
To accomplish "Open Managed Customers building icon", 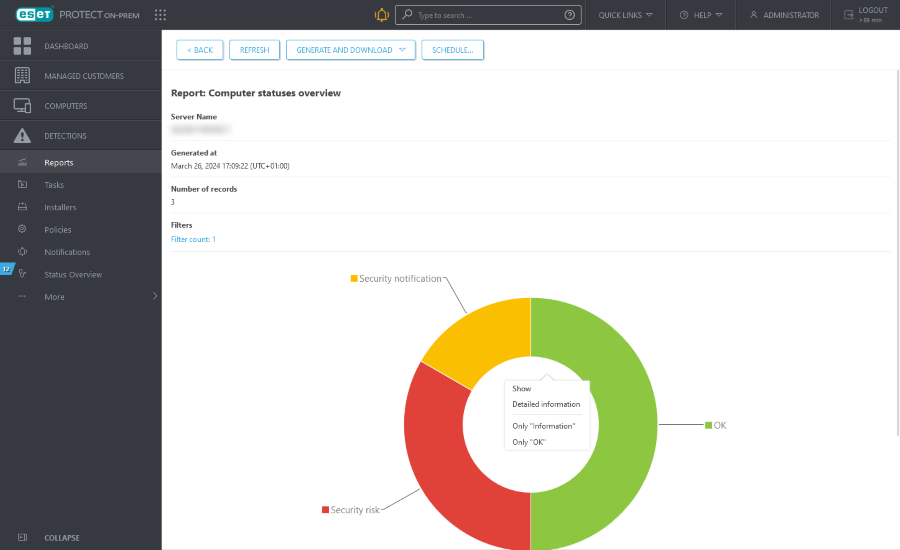I will [x=22, y=76].
